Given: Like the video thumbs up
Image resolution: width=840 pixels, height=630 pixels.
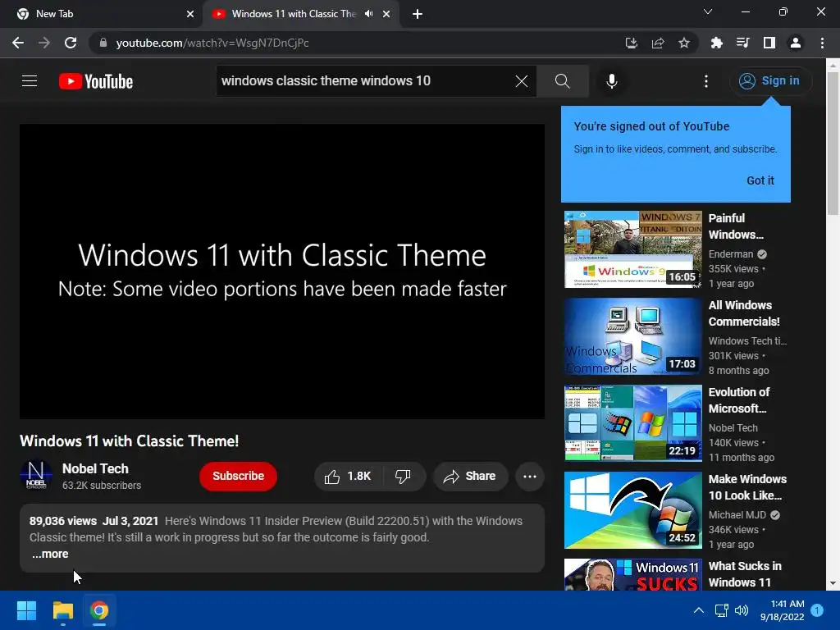Looking at the screenshot, I should point(348,477).
